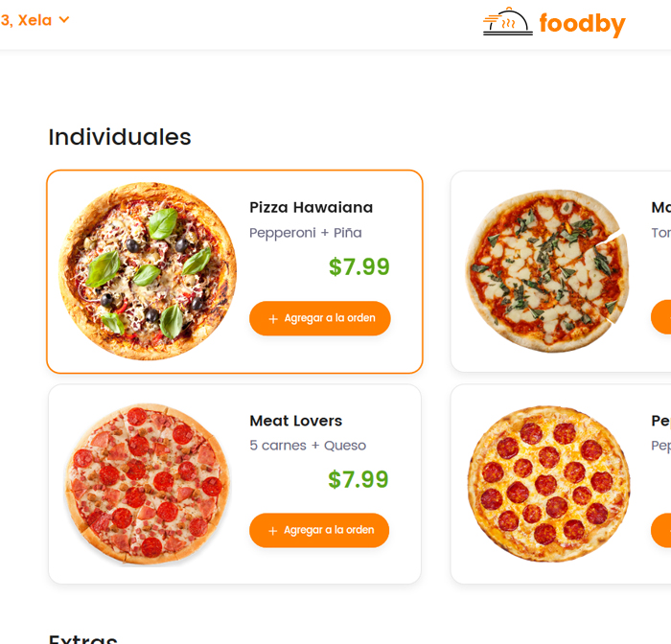Click the "Meat Lovers" title
Image resolution: width=671 pixels, height=644 pixels.
click(x=295, y=421)
